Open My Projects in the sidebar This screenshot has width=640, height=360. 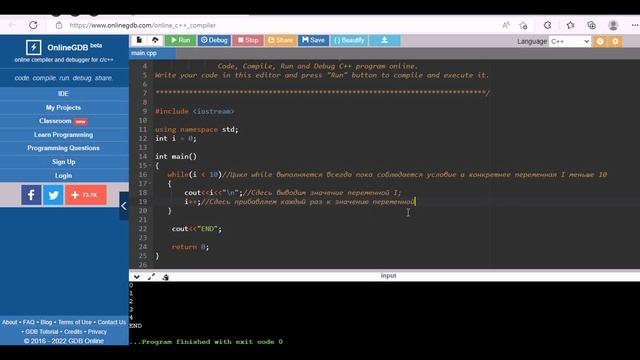63,107
